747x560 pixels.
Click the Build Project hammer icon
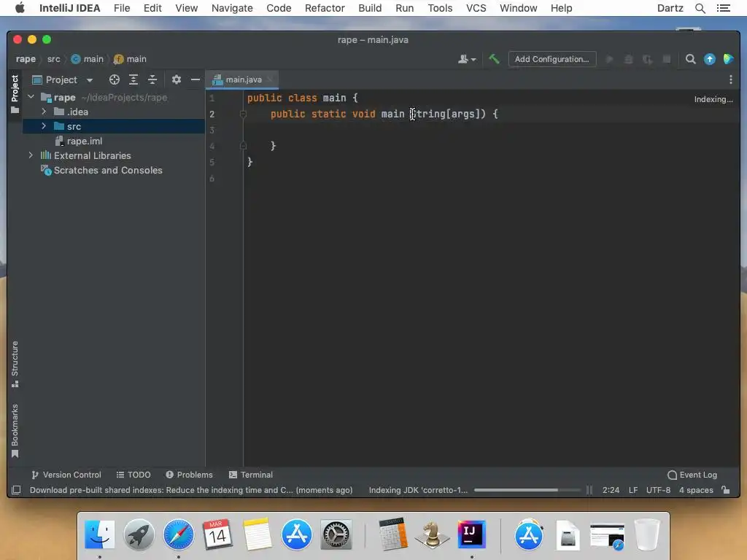click(494, 59)
